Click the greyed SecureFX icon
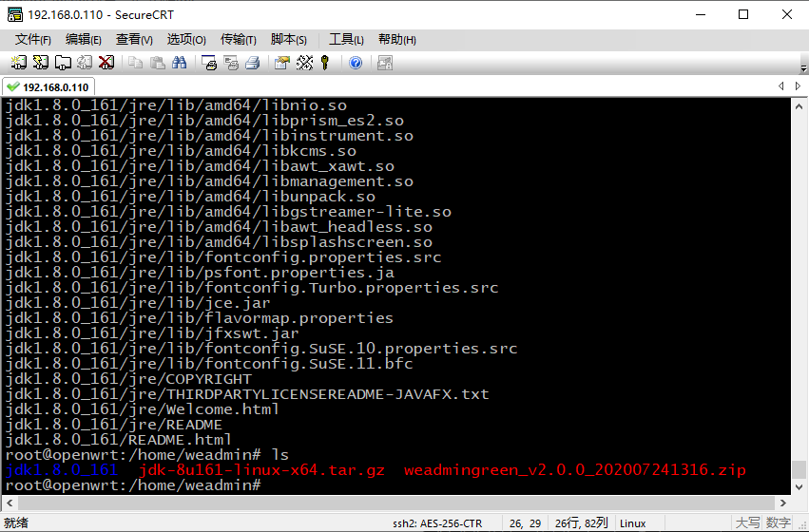The height and width of the screenshot is (532, 809). tap(385, 63)
